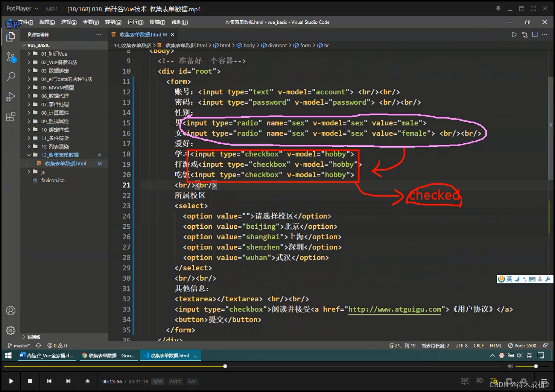Toggle the S/W decoder indicator
The height and width of the screenshot is (392, 555).
pos(158,381)
